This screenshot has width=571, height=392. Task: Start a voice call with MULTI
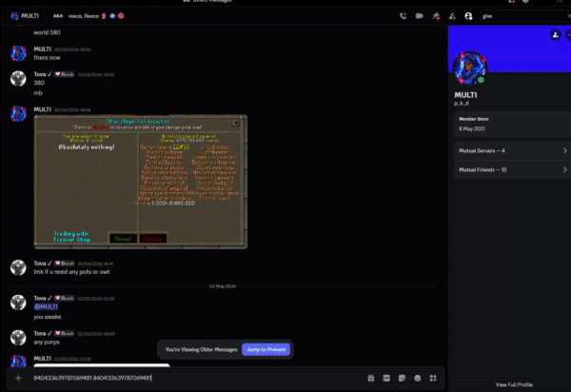point(404,16)
